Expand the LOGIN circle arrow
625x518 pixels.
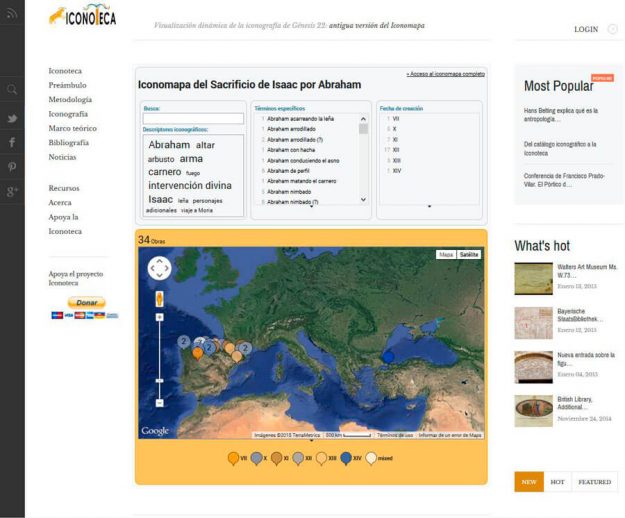612,29
